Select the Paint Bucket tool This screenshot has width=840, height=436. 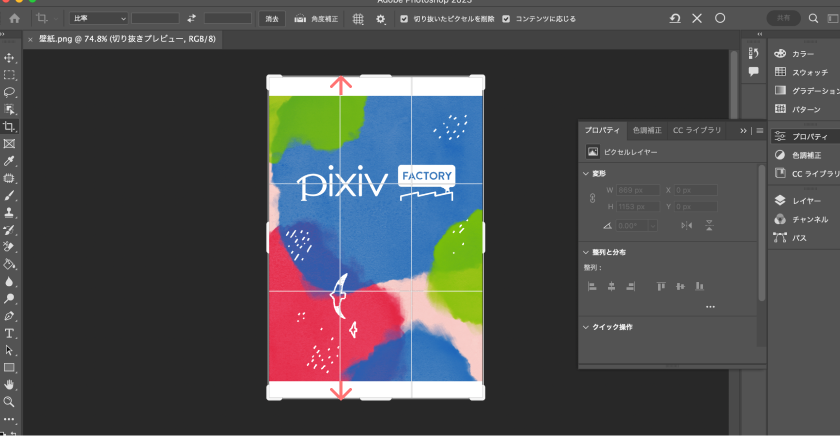(x=9, y=264)
